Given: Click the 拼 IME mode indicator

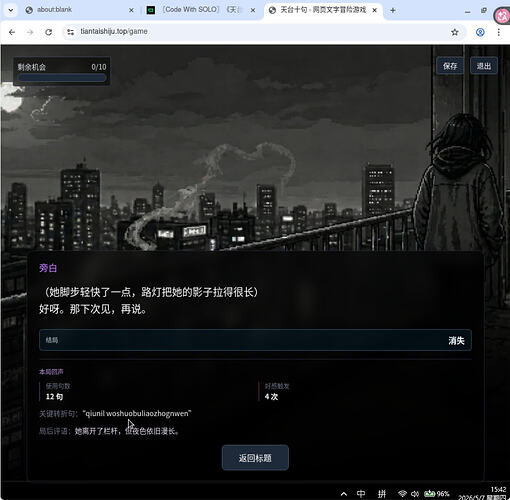Looking at the screenshot, I should coord(382,494).
